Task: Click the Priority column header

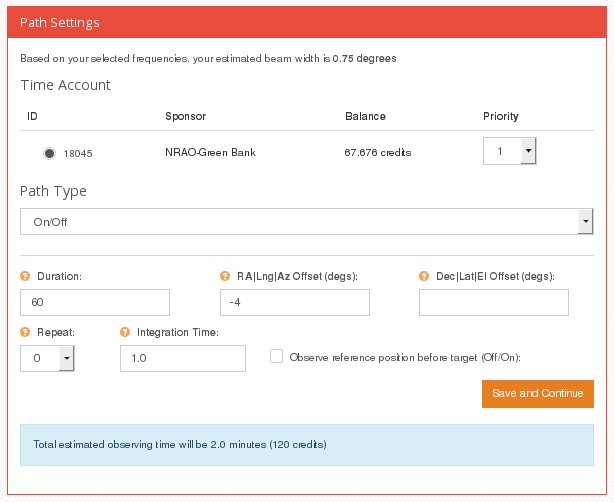Action: (500, 116)
